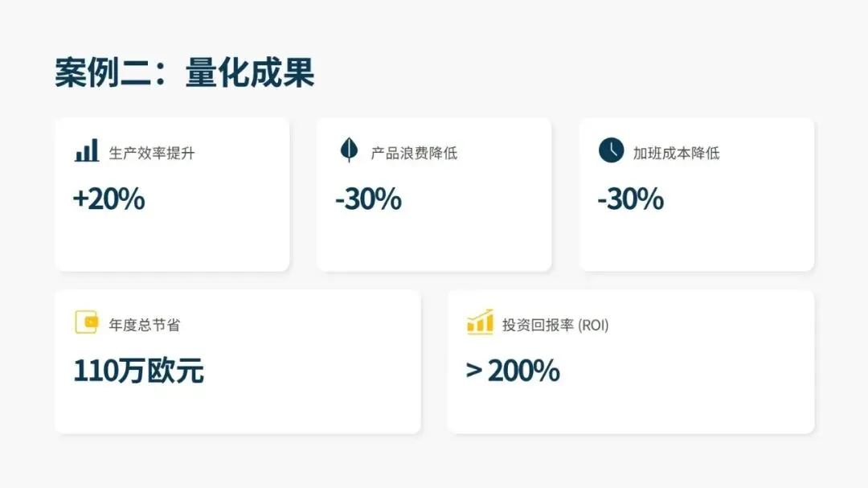The width and height of the screenshot is (868, 488).
Task: Select the 110万欧元 figure
Action: coord(138,371)
